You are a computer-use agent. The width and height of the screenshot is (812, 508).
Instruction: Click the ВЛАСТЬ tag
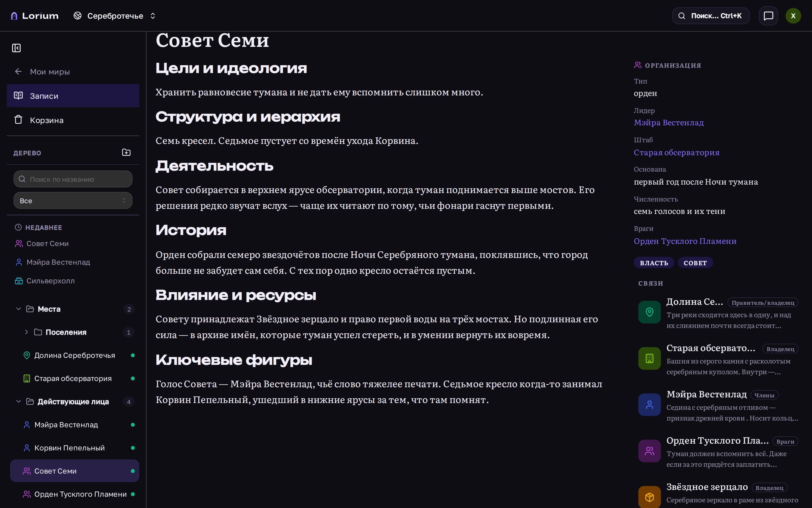pos(654,263)
